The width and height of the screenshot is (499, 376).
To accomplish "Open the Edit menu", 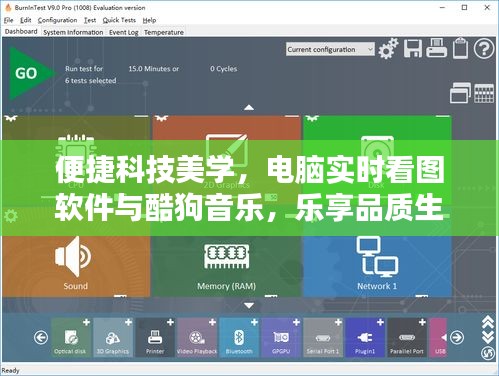I will click(x=25, y=20).
